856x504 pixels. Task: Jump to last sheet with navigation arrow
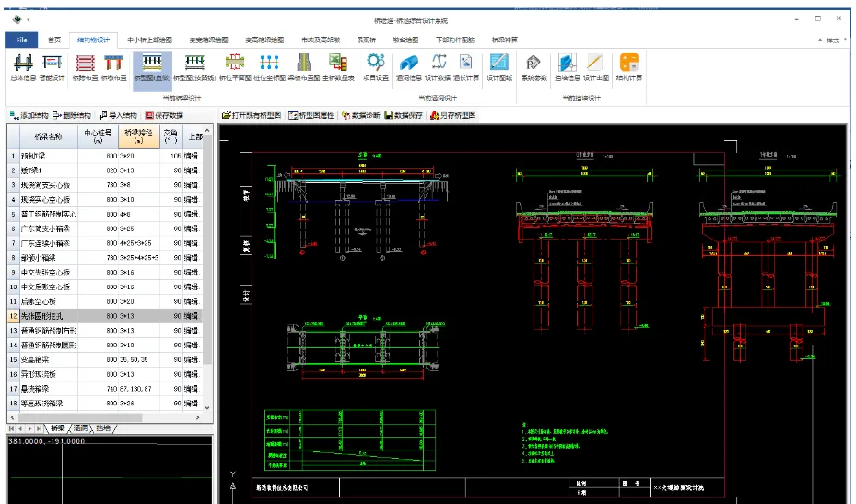pyautogui.click(x=39, y=428)
